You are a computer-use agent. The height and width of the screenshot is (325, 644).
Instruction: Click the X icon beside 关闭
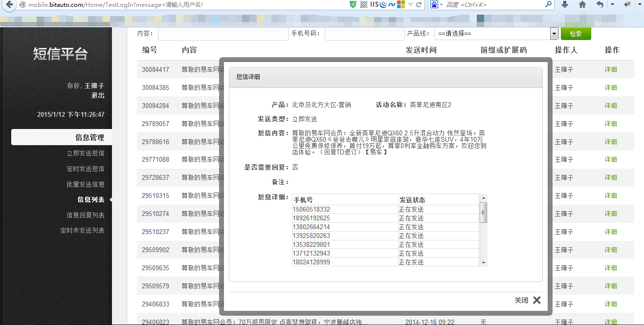tap(537, 300)
